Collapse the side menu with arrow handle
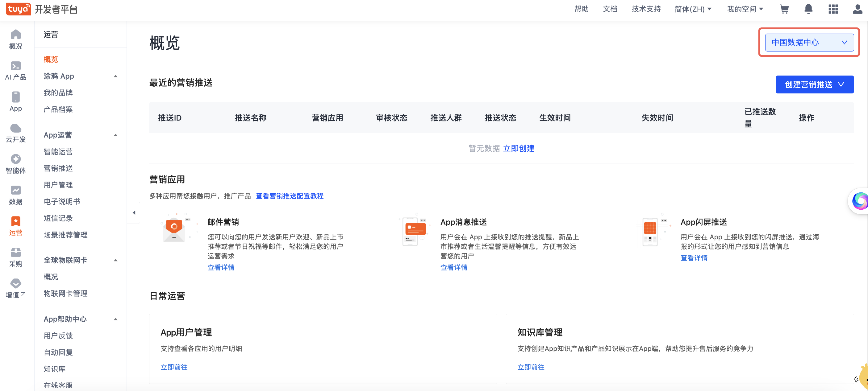The image size is (868, 391). (134, 212)
